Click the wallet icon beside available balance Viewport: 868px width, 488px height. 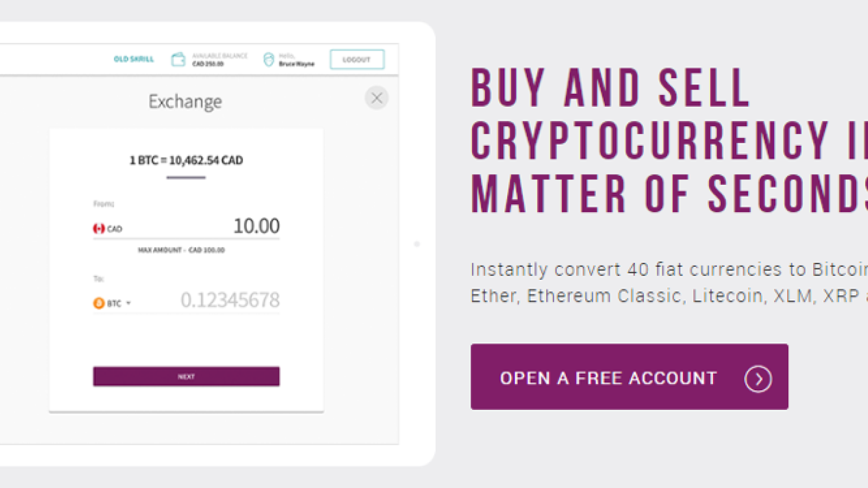click(x=178, y=59)
